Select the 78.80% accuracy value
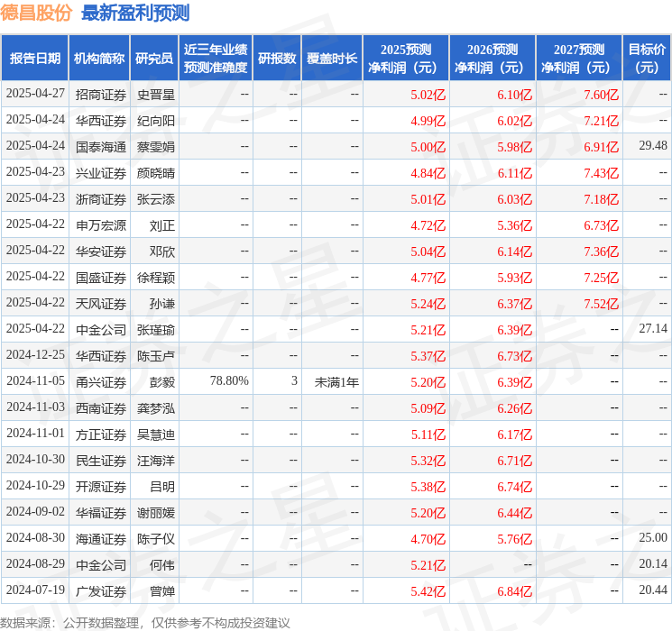This screenshot has height=631, width=672. [x=229, y=380]
